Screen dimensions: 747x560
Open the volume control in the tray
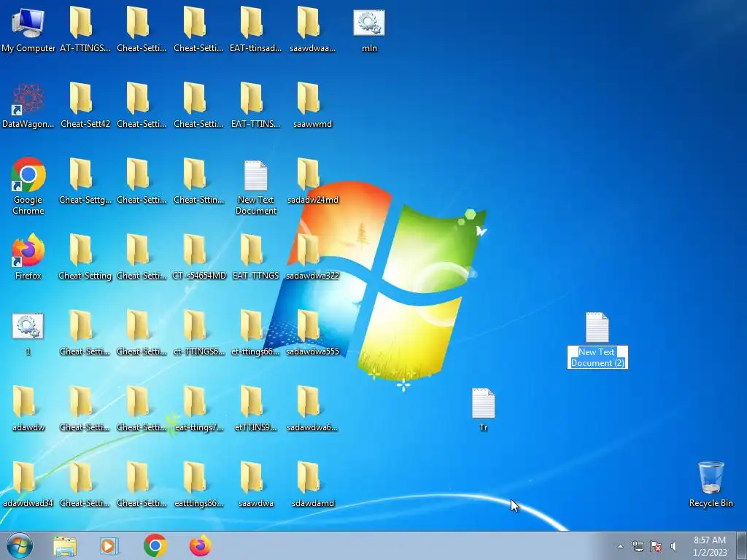[x=673, y=546]
